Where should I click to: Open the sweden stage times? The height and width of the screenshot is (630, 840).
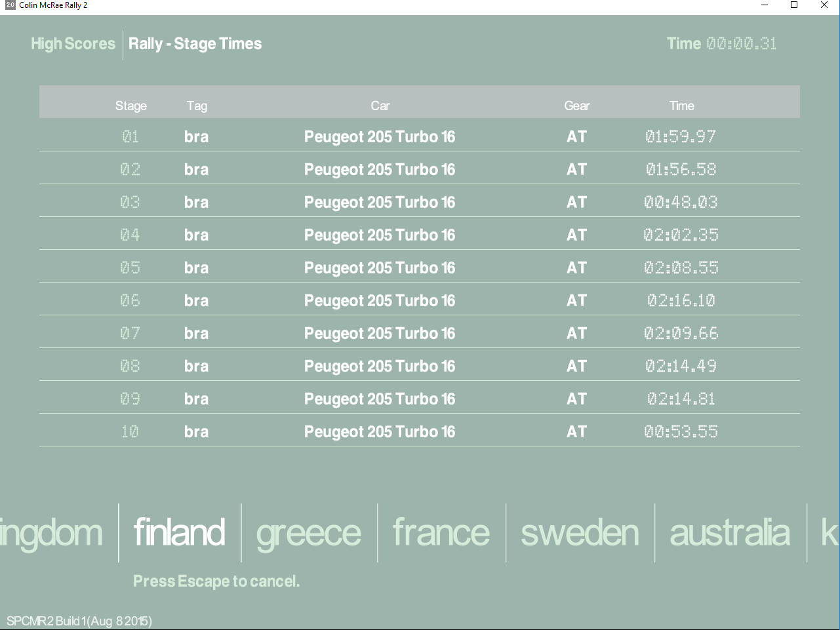pyautogui.click(x=580, y=532)
